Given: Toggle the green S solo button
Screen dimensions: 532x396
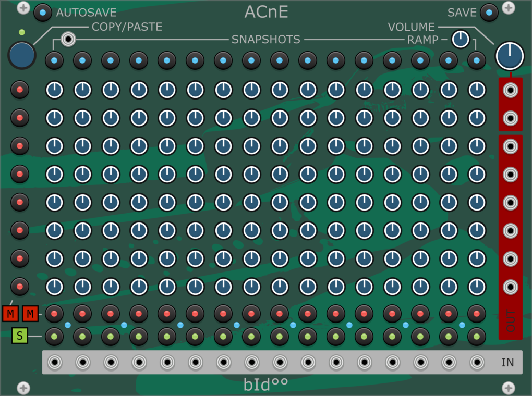Looking at the screenshot, I should click(20, 336).
